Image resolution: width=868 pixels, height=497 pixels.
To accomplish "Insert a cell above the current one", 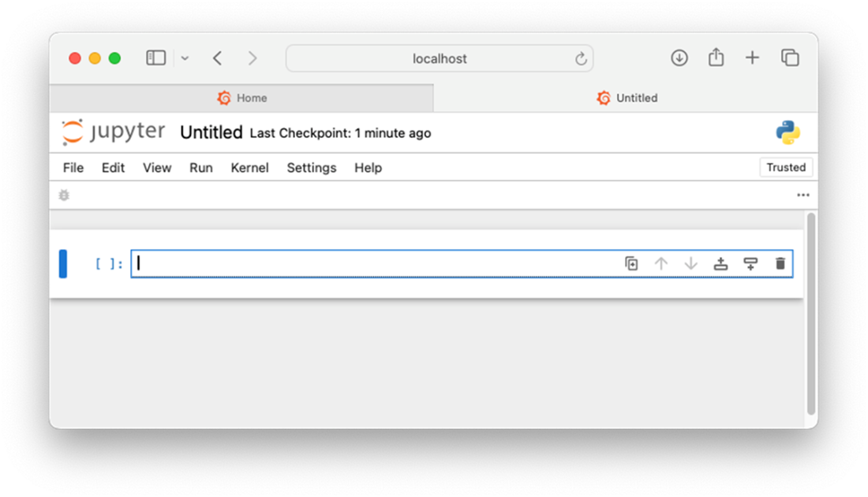I will tap(720, 263).
